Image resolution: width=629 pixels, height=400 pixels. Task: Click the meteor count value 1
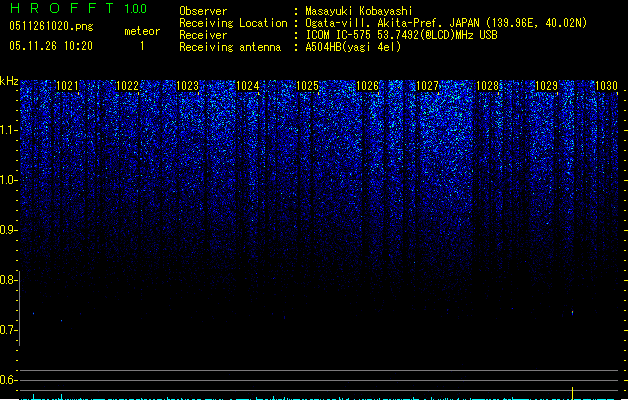click(x=142, y=46)
